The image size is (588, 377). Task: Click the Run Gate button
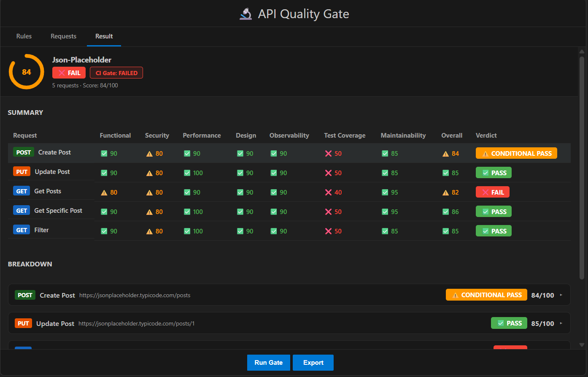(269, 363)
